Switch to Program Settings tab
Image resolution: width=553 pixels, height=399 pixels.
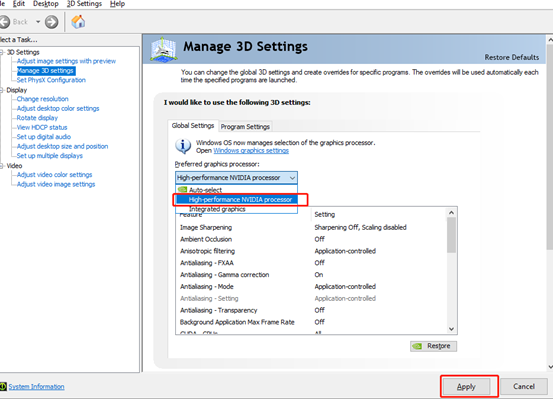tap(245, 127)
